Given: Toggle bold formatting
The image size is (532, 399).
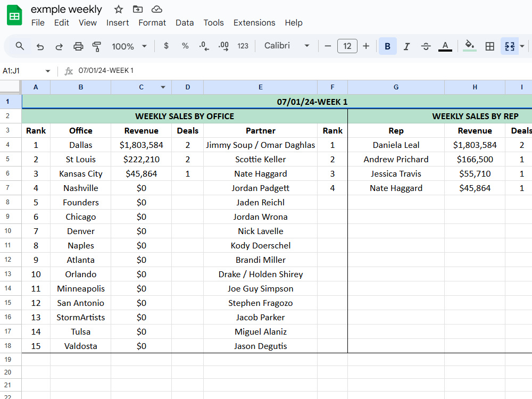Looking at the screenshot, I should click(x=387, y=46).
